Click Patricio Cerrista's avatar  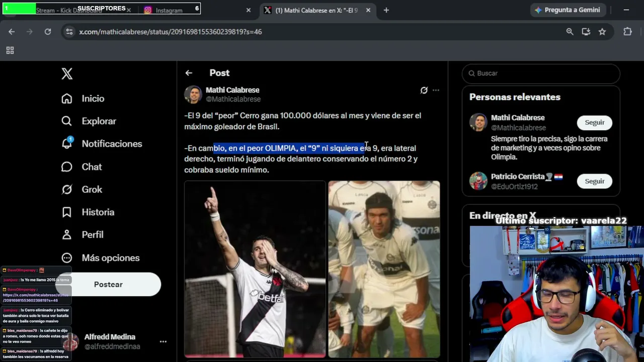click(478, 181)
